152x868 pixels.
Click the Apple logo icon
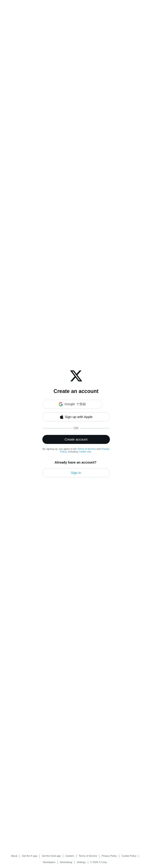tap(62, 417)
